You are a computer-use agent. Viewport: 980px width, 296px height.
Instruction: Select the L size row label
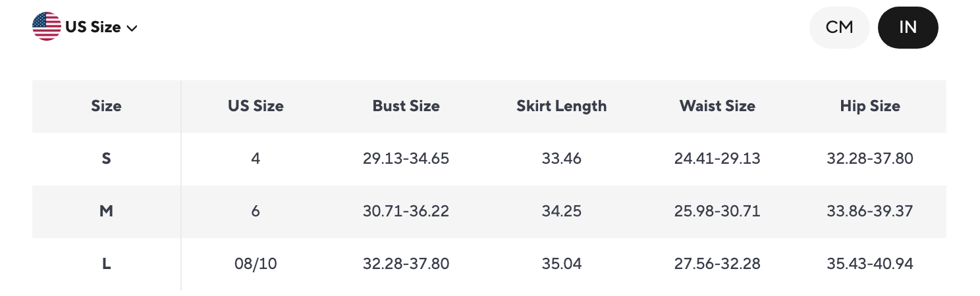point(106,264)
